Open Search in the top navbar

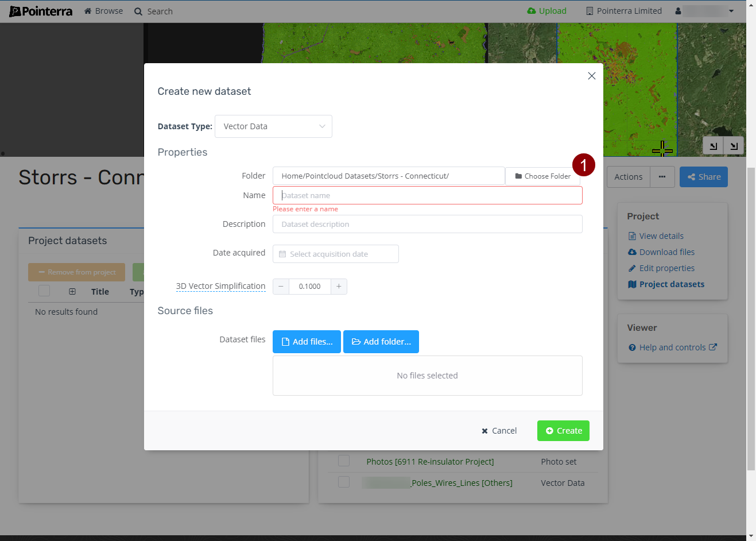153,11
